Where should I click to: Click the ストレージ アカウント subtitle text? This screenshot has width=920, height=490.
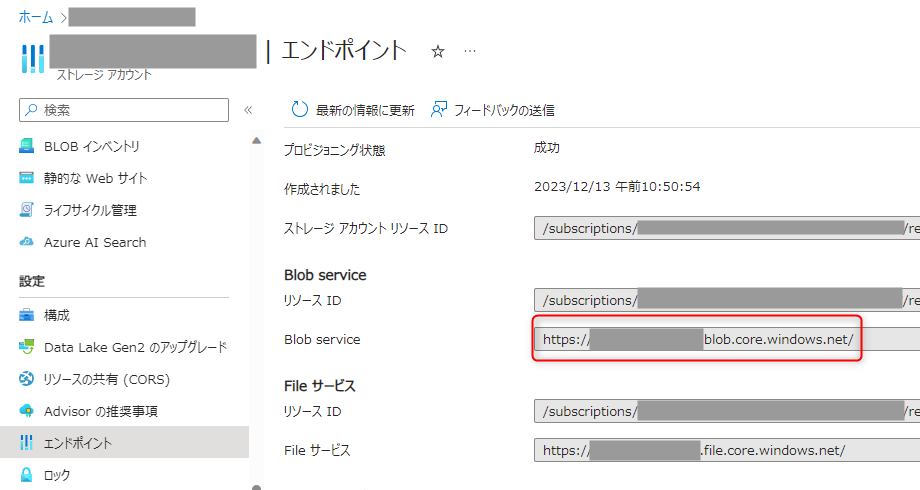click(x=104, y=75)
